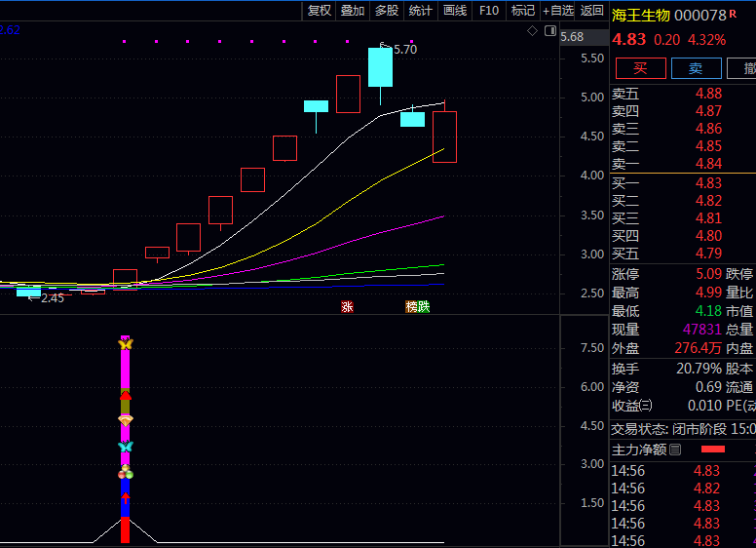Image resolution: width=756 pixels, height=548 pixels.
Task: Open F10 company information
Action: point(489,11)
